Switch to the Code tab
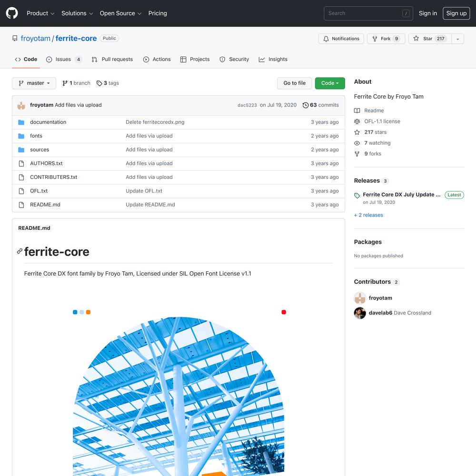The height and width of the screenshot is (476, 476). click(x=26, y=59)
